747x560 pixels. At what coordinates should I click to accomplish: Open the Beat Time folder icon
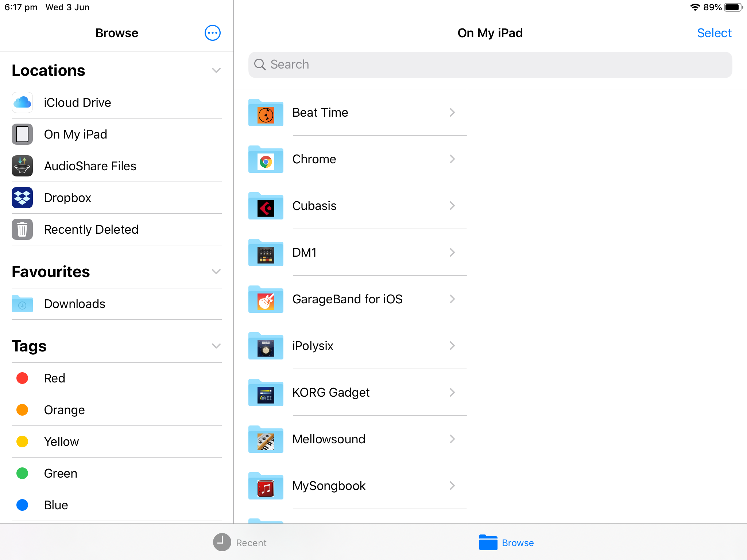[266, 113]
